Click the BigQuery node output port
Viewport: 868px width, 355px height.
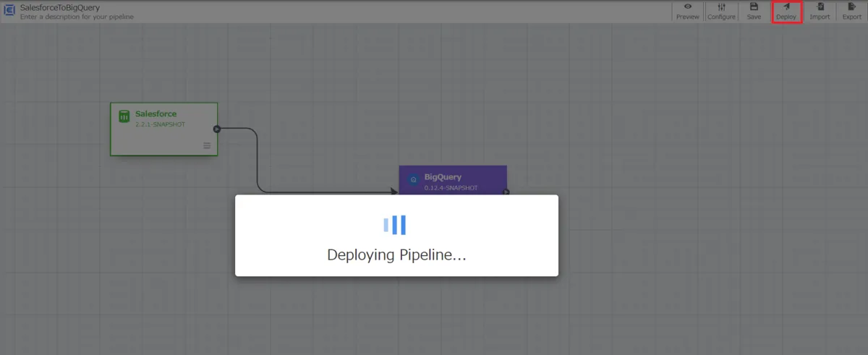point(506,192)
